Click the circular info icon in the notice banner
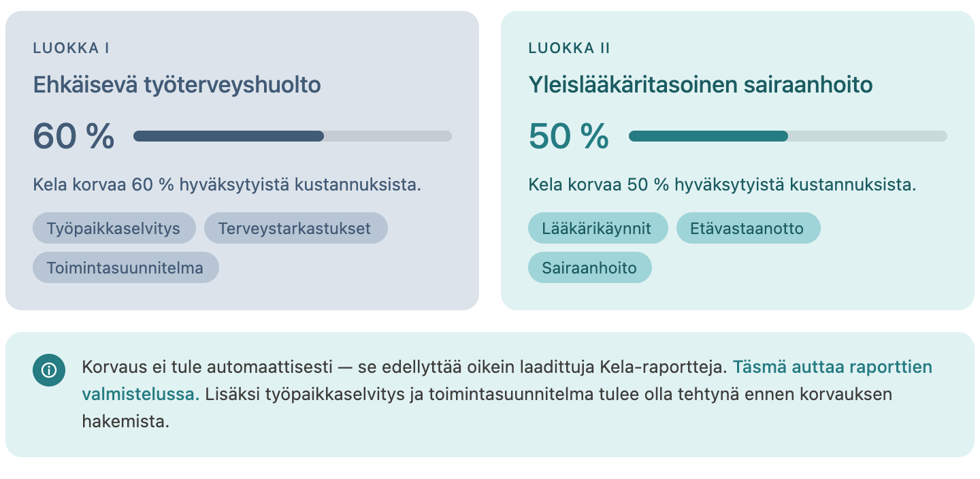This screenshot has width=980, height=479. click(x=49, y=371)
